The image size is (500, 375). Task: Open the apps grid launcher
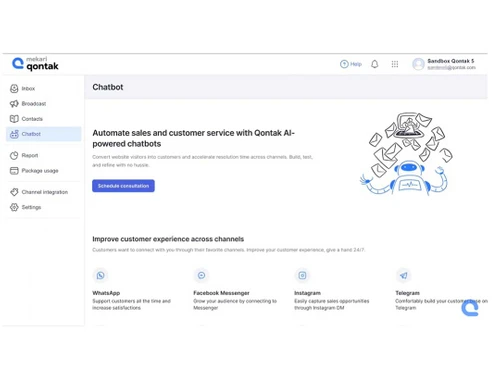[x=395, y=64]
